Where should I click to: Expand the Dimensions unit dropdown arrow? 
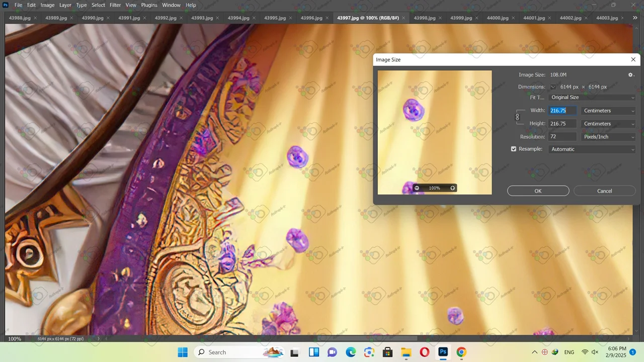click(x=553, y=87)
